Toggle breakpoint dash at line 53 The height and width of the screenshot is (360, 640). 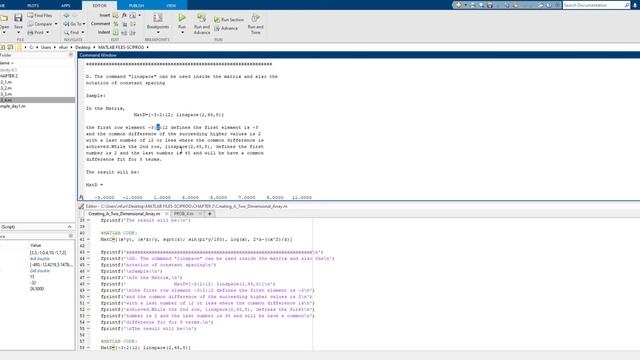(x=88, y=316)
